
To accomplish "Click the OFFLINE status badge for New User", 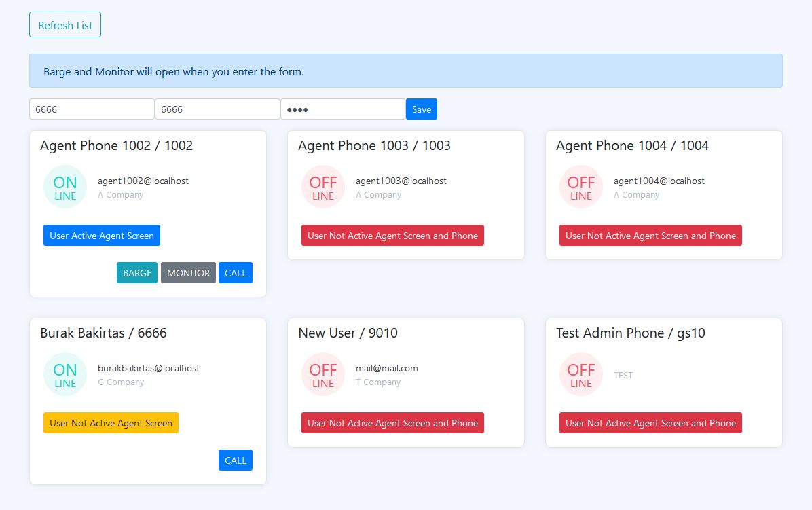I will pos(322,374).
